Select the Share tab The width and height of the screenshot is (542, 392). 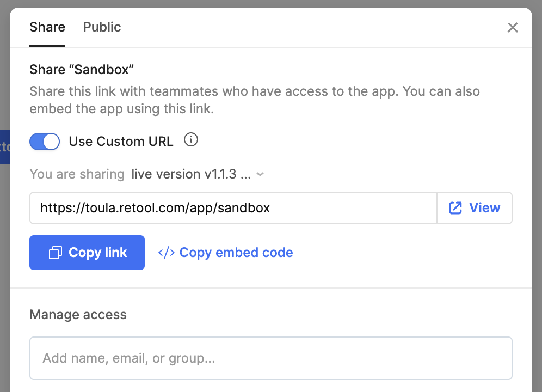coord(47,27)
